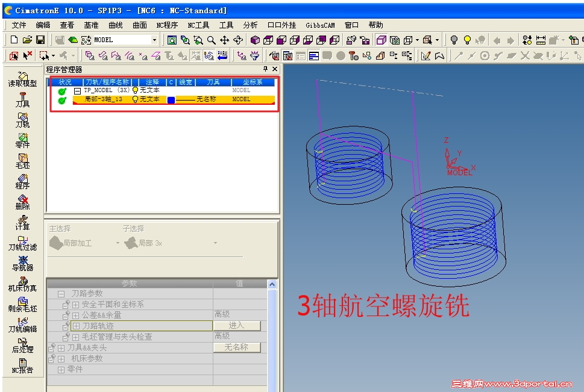Click the yellow light bulb icon
584x392 pixels.
point(468,40)
